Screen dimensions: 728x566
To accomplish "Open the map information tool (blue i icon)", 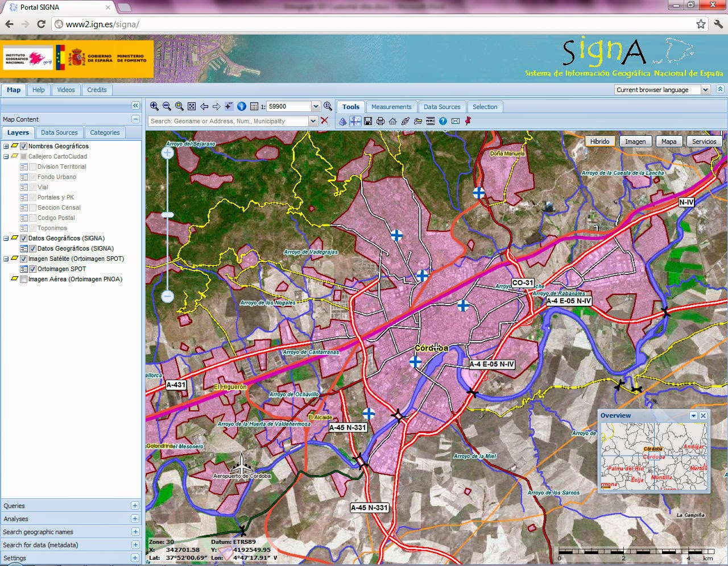I will point(242,106).
